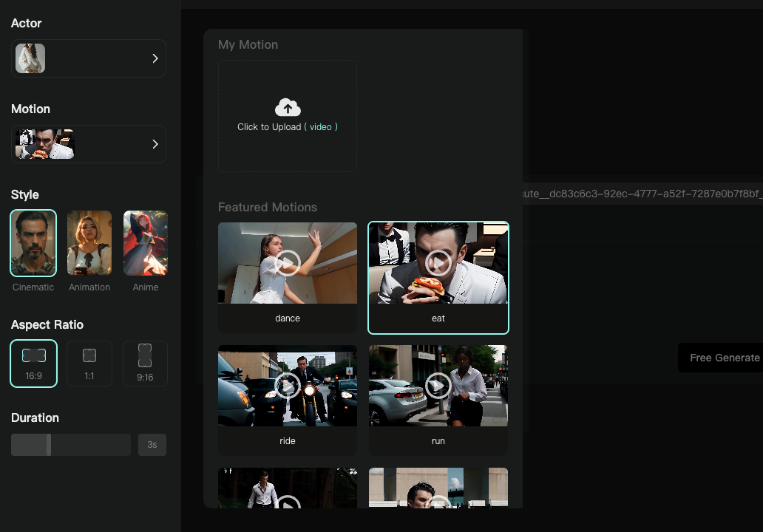Click the Cinematic label text
The width and height of the screenshot is (763, 532).
[33, 287]
